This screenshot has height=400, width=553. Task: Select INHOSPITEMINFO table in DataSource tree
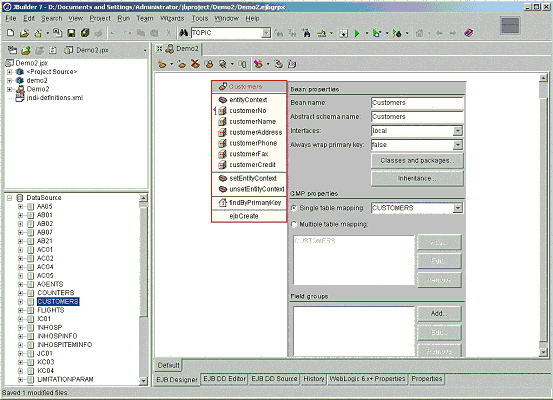tap(65, 345)
